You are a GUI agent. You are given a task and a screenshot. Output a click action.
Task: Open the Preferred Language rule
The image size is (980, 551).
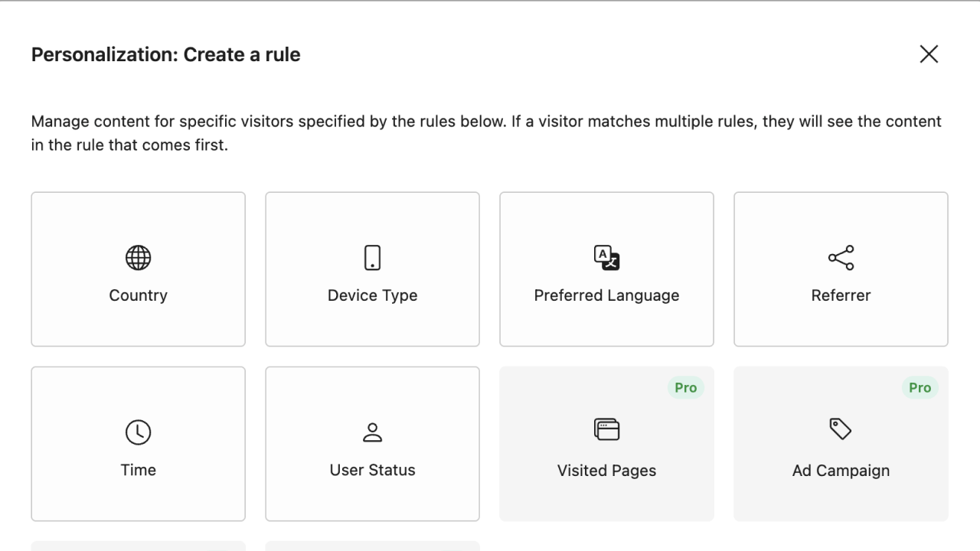pyautogui.click(x=606, y=269)
